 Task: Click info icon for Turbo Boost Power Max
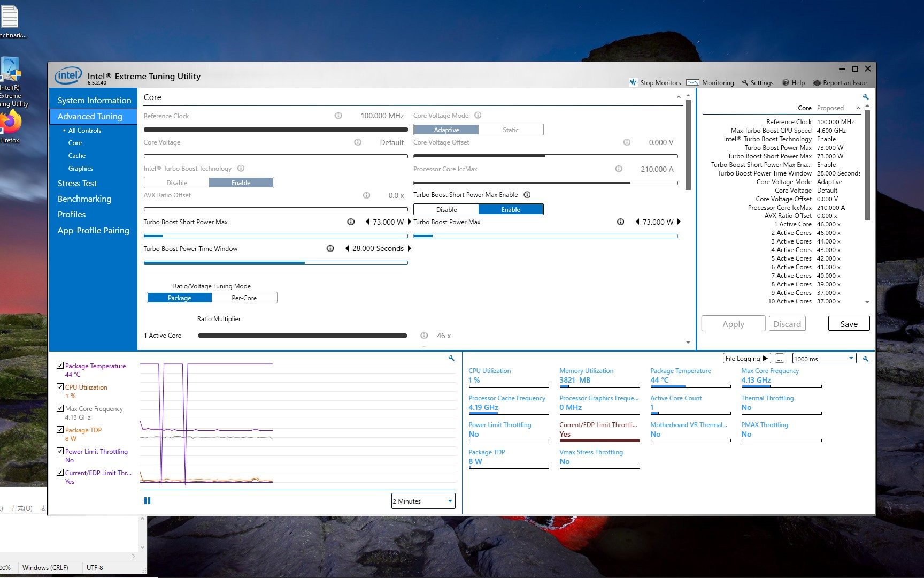[620, 222]
